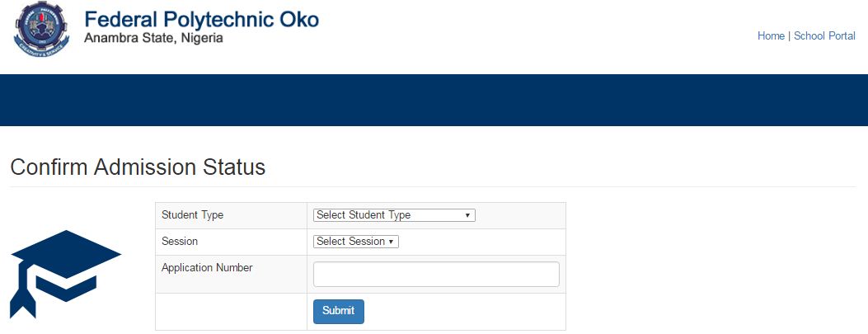Open the Select Student Type dropdown
The image size is (868, 334).
click(x=393, y=215)
